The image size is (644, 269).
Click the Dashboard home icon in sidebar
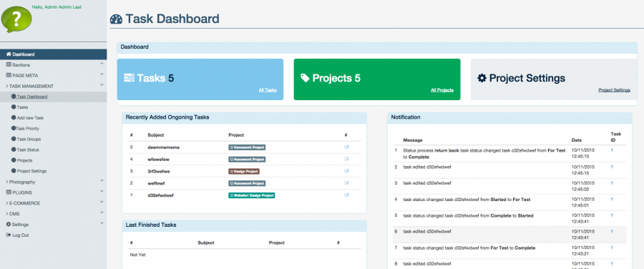click(8, 54)
